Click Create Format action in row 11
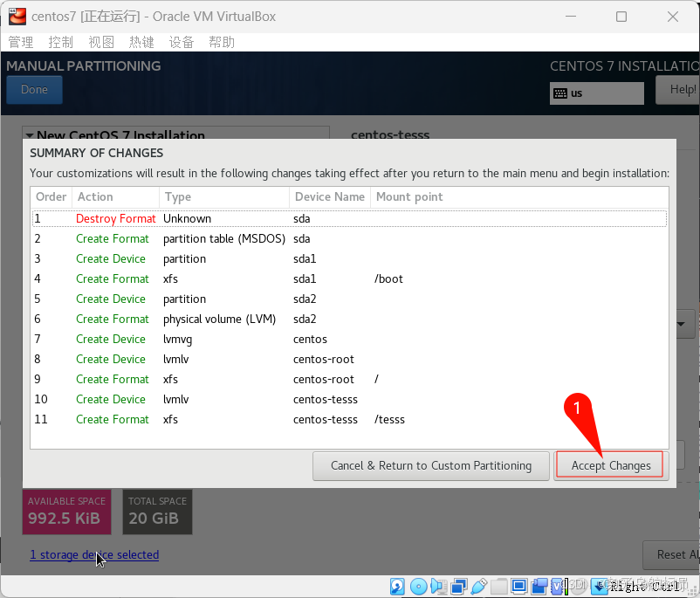This screenshot has width=700, height=598. coord(112,419)
